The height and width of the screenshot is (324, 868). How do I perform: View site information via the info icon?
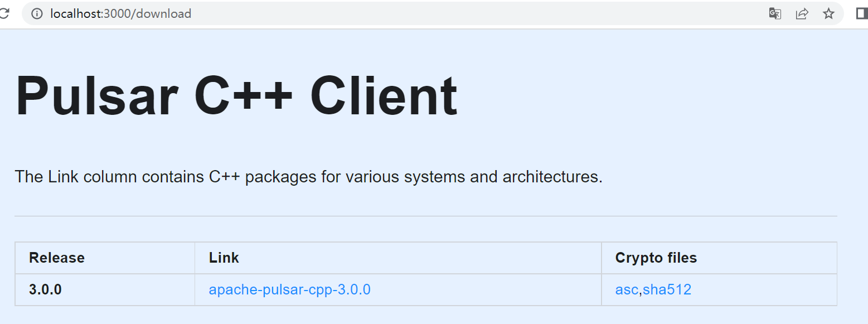pyautogui.click(x=37, y=14)
